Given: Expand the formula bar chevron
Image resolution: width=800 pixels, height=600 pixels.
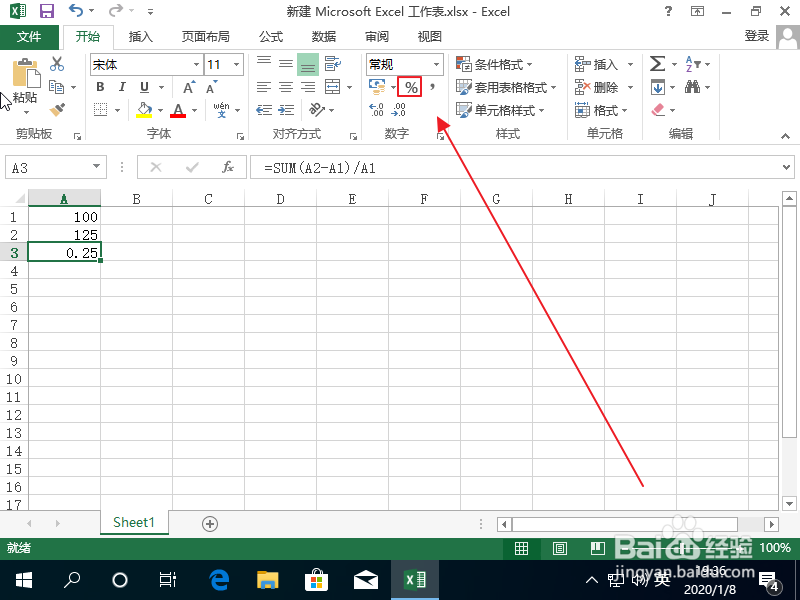Looking at the screenshot, I should pyautogui.click(x=786, y=167).
